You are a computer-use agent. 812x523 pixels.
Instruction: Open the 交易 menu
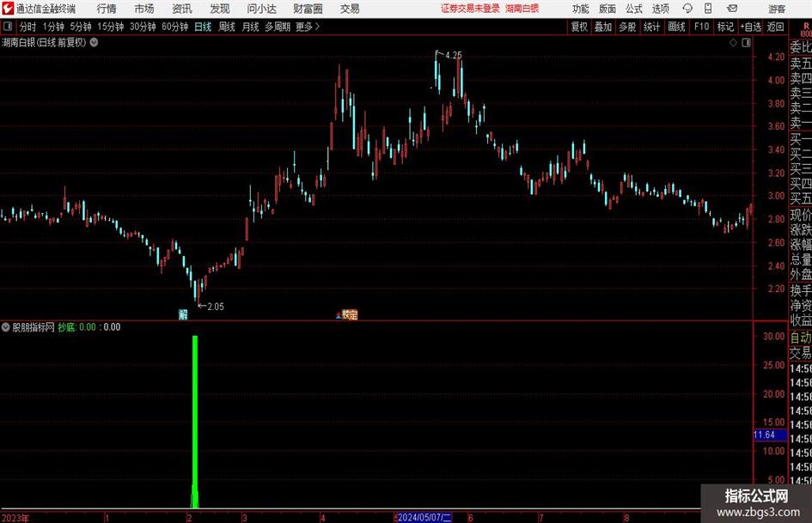(x=350, y=9)
